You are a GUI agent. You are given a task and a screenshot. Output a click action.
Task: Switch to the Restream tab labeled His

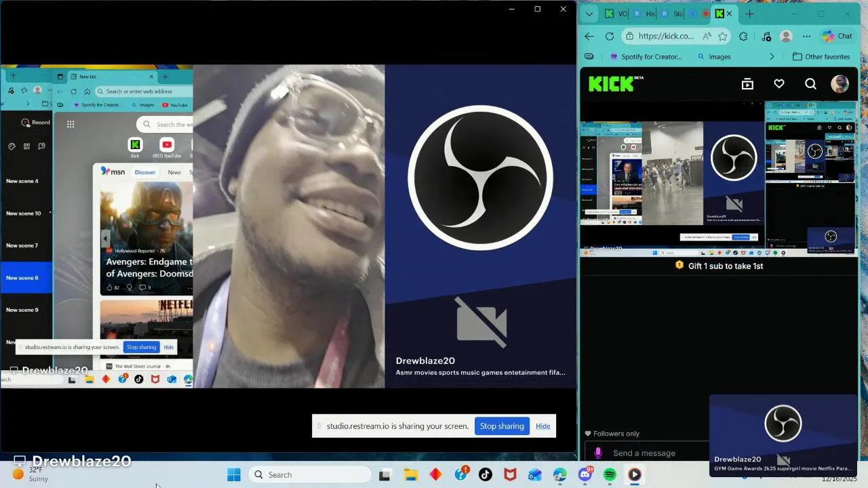point(644,14)
